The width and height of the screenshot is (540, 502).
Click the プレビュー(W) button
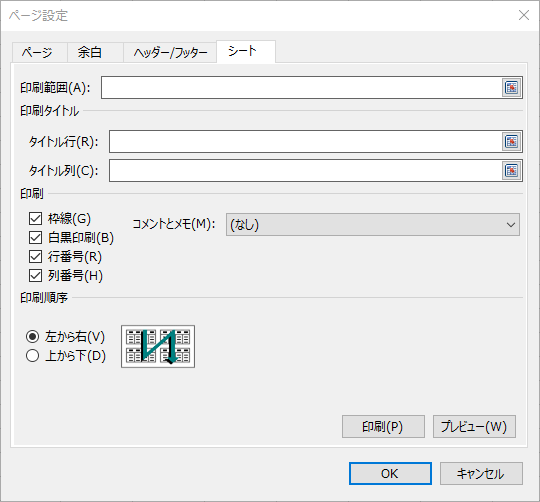click(x=474, y=427)
